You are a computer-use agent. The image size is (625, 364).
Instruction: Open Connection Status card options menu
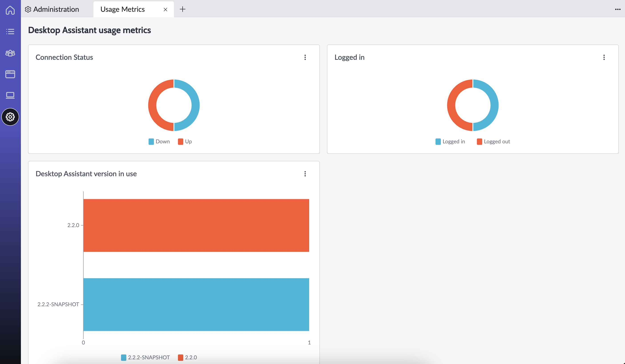click(305, 57)
